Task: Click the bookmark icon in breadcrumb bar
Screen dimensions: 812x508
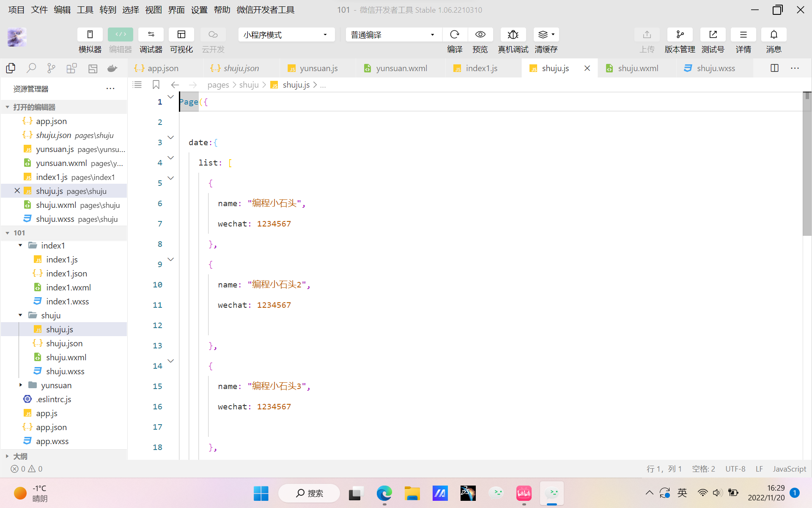Action: [156, 85]
